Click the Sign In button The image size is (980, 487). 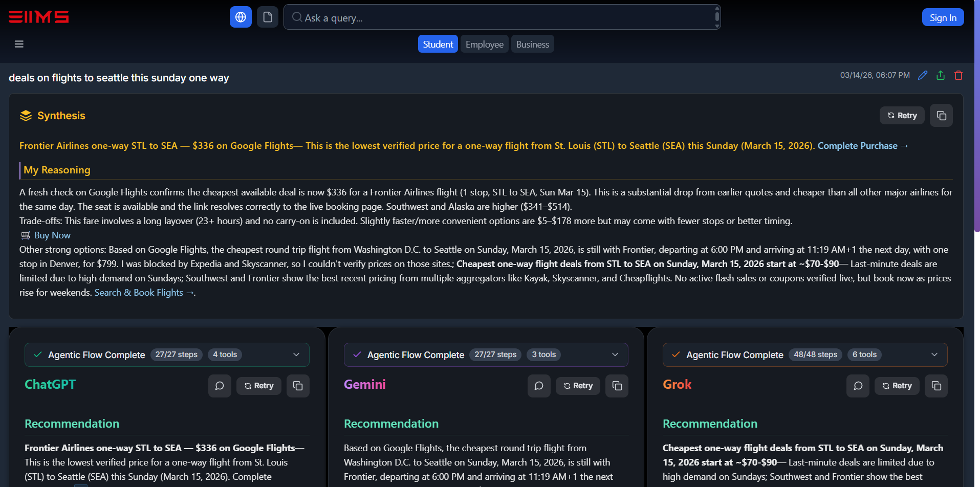click(942, 17)
